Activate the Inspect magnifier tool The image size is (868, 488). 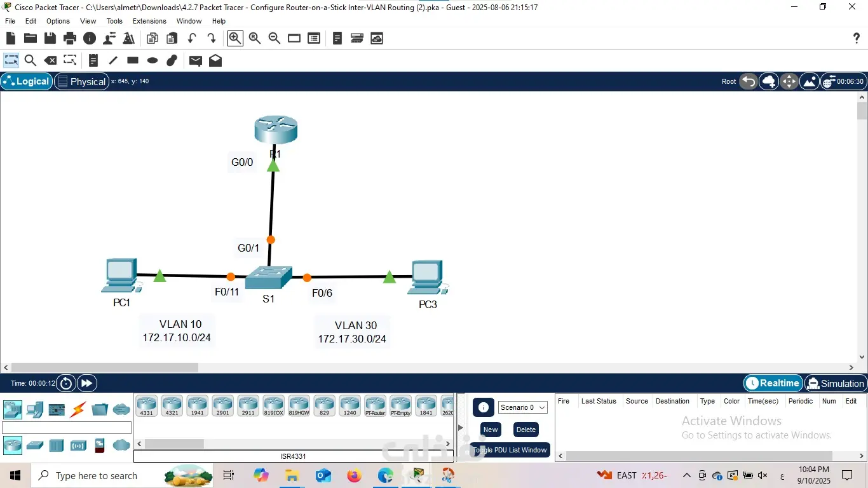[30, 60]
